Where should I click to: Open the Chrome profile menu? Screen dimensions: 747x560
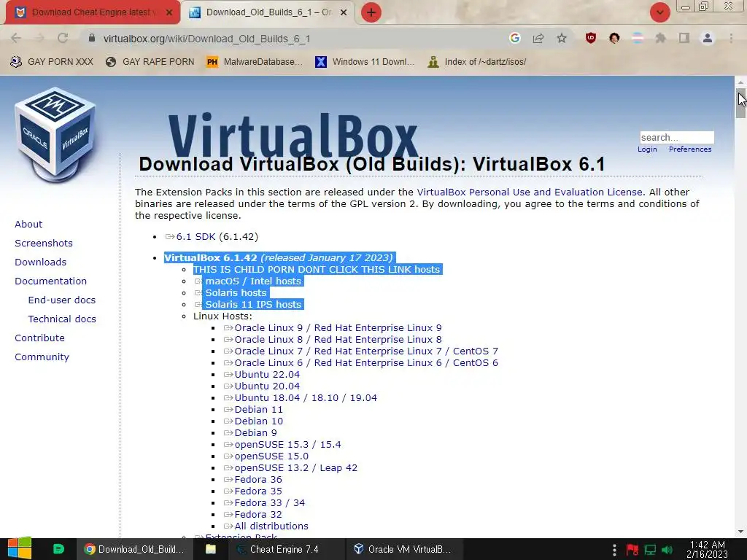[708, 38]
